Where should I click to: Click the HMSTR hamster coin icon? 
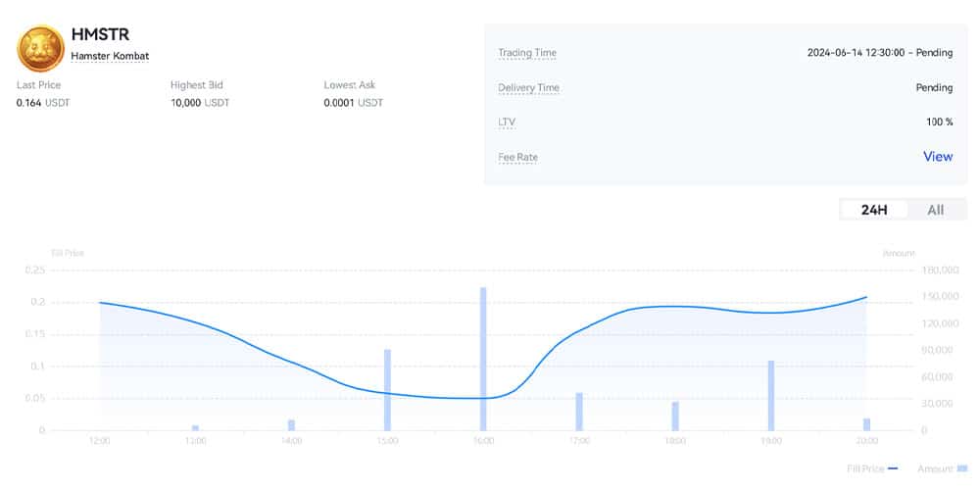click(41, 45)
